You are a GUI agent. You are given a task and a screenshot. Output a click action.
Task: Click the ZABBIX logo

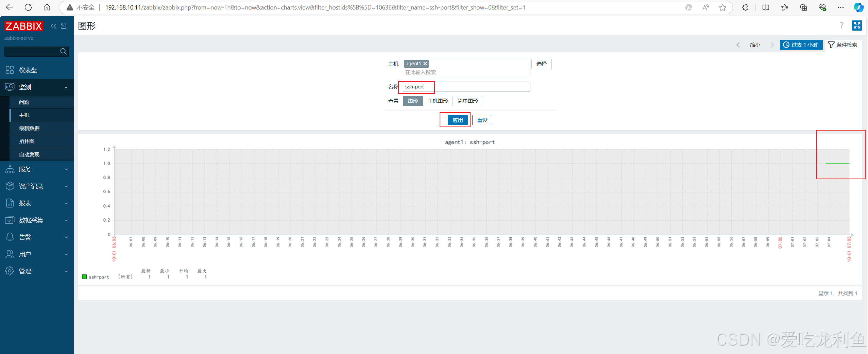pyautogui.click(x=23, y=26)
